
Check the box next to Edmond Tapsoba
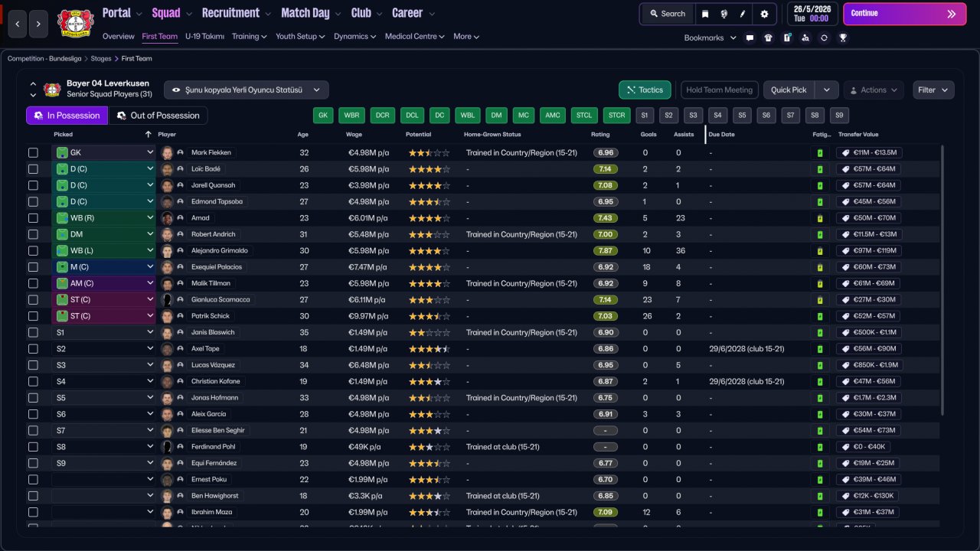(x=33, y=202)
